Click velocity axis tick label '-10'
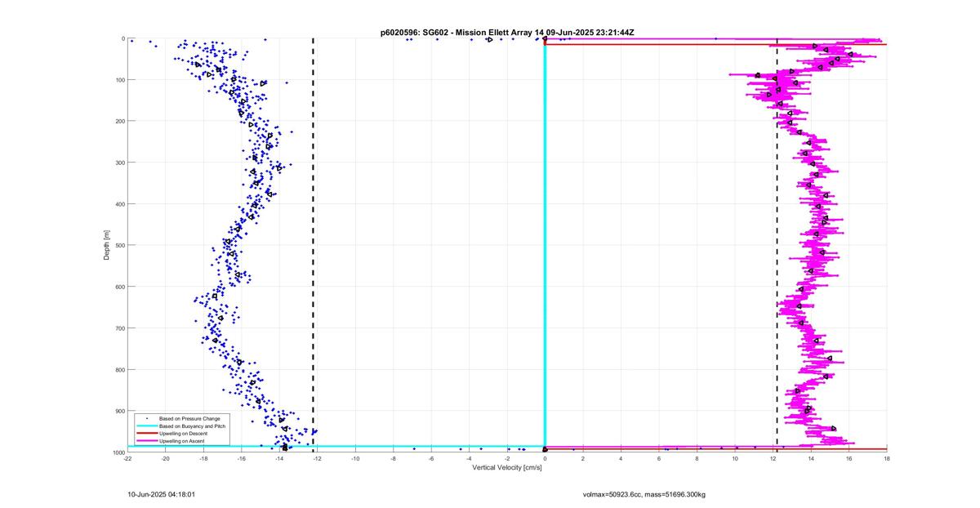The width and height of the screenshot is (980, 508). point(356,459)
